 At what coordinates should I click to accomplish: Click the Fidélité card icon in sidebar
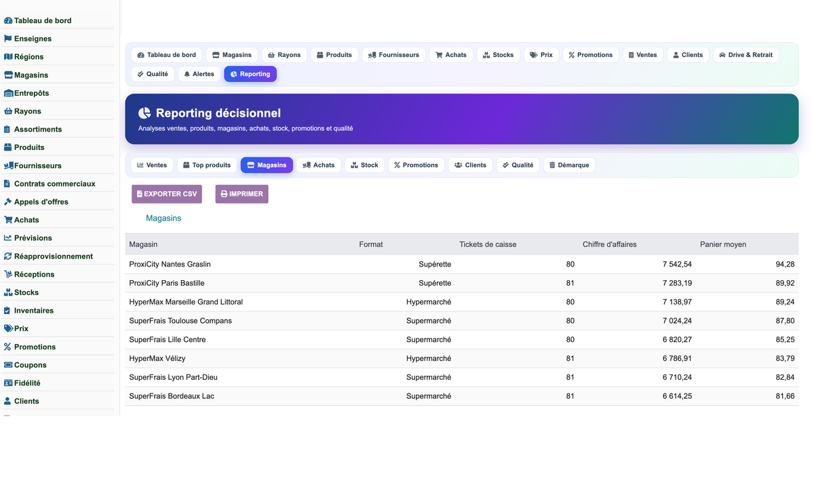pos(9,383)
